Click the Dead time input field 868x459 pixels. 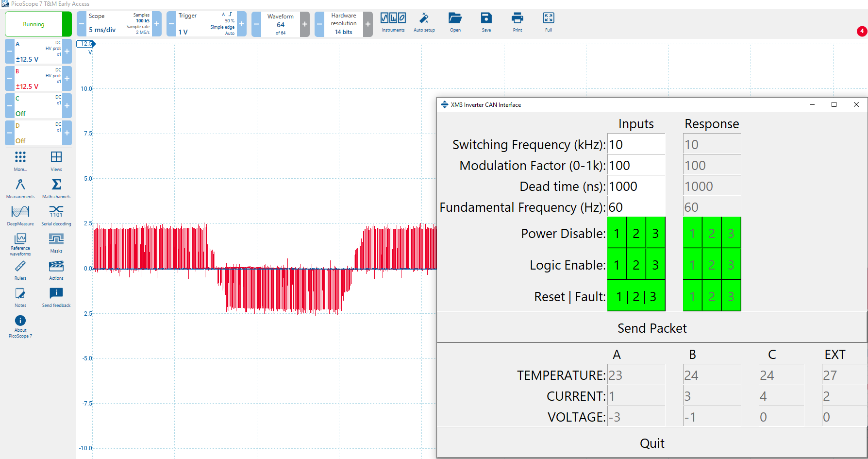click(636, 186)
